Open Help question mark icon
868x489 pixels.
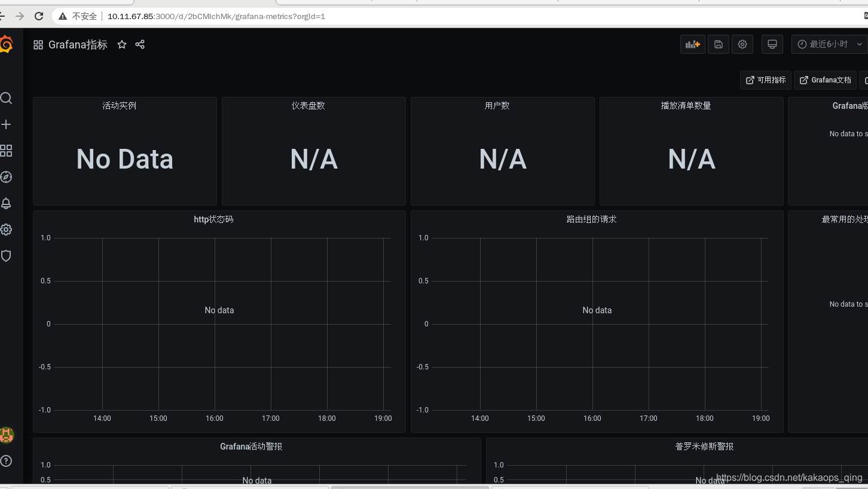[x=6, y=461]
